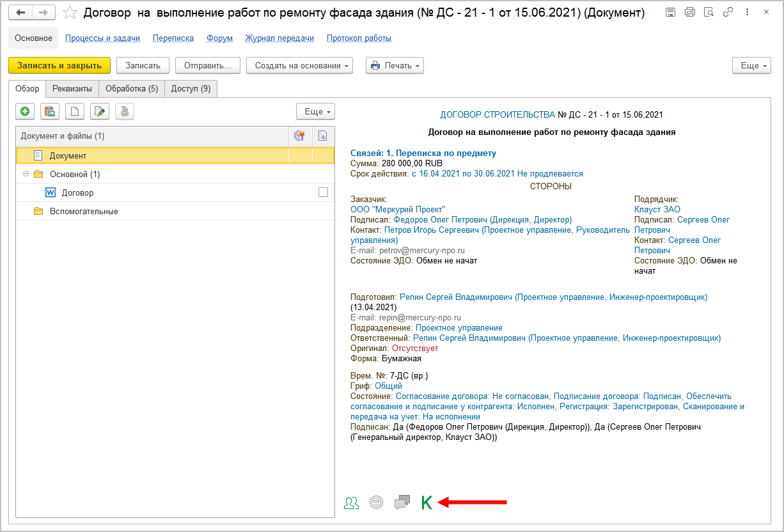This screenshot has height=532, width=784.
Task: Click email petrov@mercury-npo.ru
Action: point(421,251)
